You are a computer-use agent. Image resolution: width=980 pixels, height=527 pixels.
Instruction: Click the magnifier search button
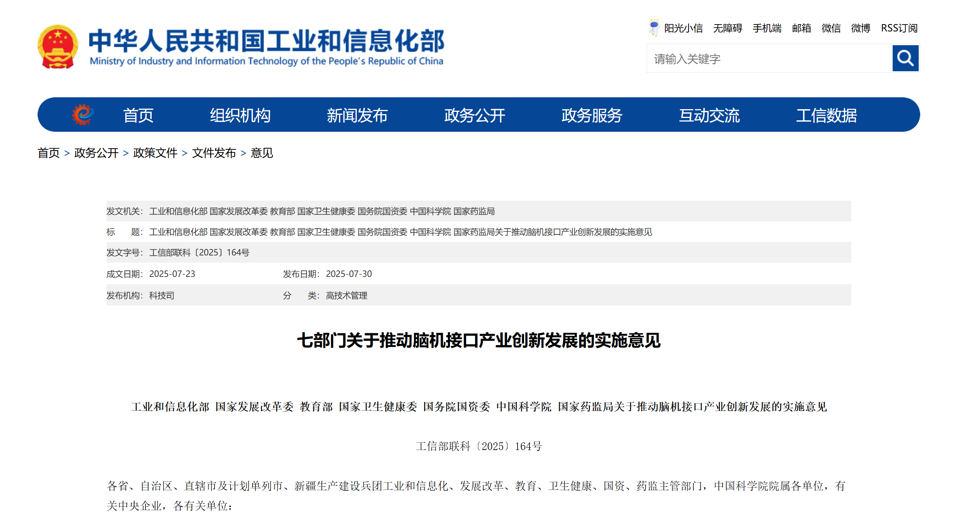coord(905,58)
